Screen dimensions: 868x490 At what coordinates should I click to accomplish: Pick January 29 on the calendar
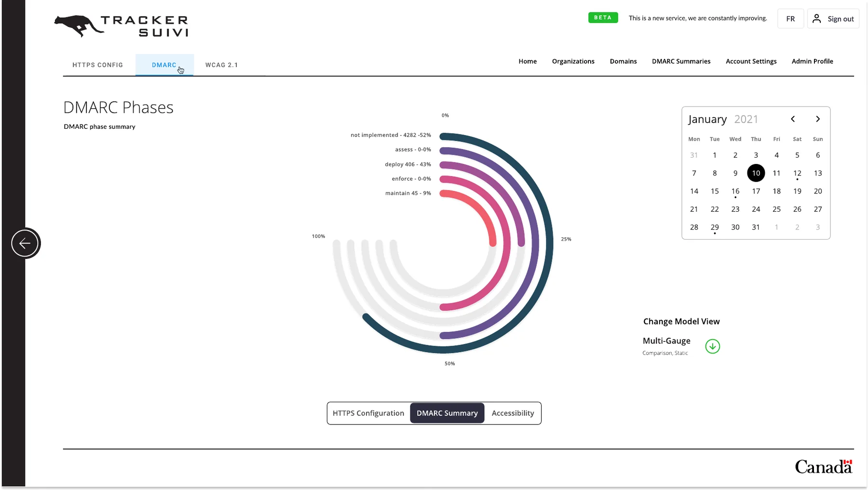[x=714, y=228]
